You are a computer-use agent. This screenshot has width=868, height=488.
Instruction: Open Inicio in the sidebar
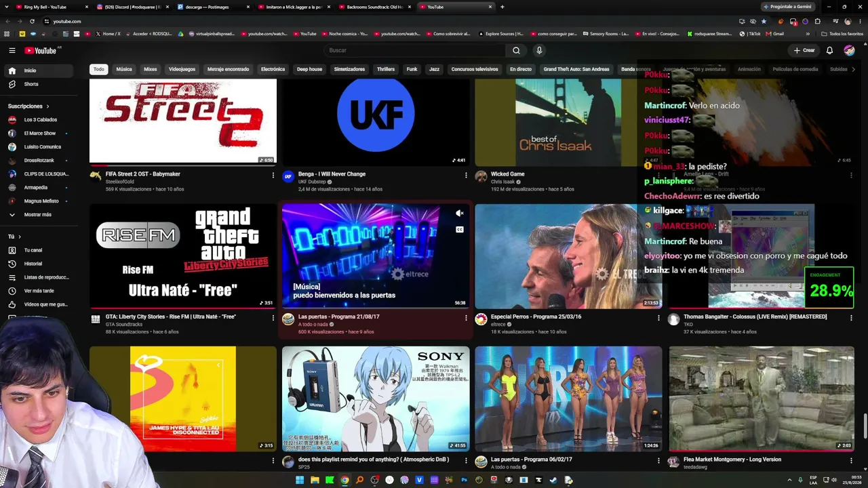coord(38,70)
